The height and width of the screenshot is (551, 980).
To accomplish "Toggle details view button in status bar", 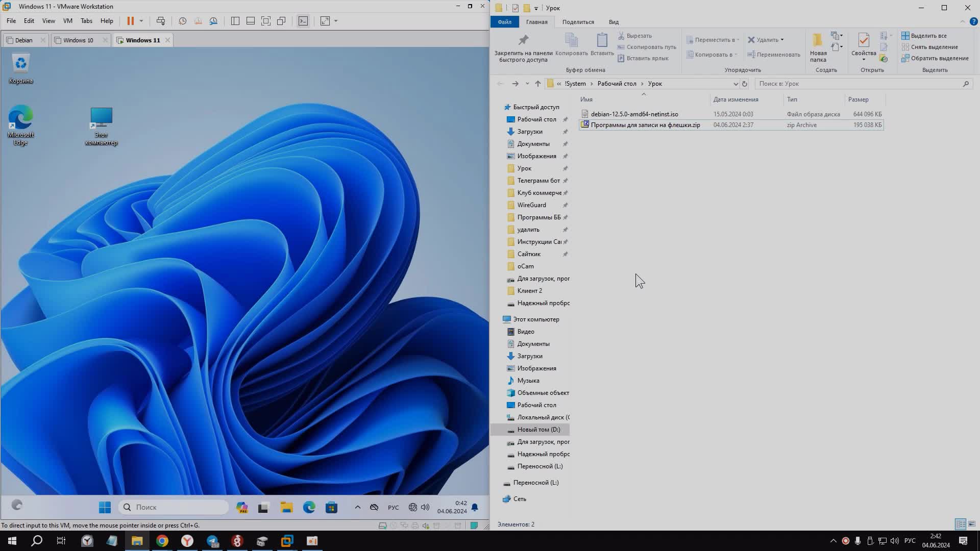I will coord(960,524).
